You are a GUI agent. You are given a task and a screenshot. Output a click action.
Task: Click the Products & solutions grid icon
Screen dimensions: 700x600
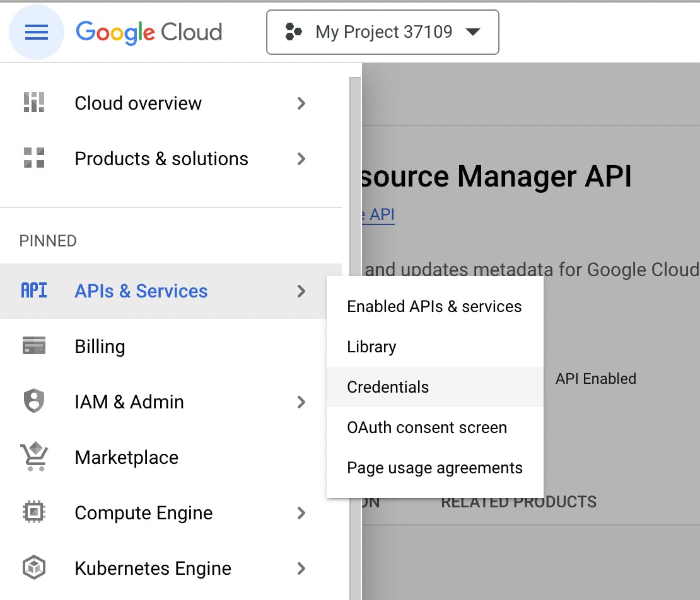point(34,158)
